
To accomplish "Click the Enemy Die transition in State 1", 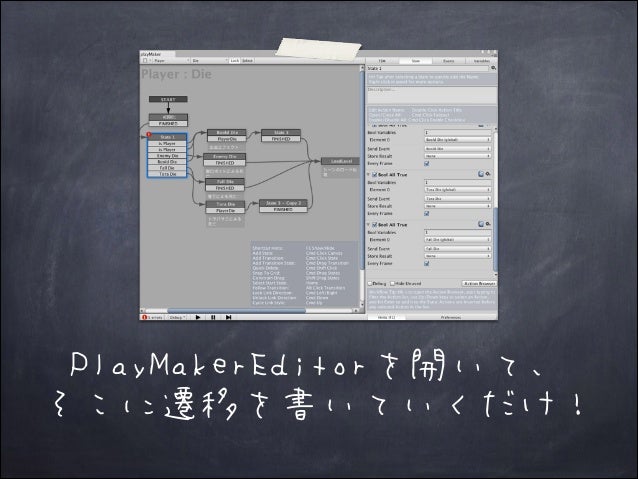I will pos(167,156).
